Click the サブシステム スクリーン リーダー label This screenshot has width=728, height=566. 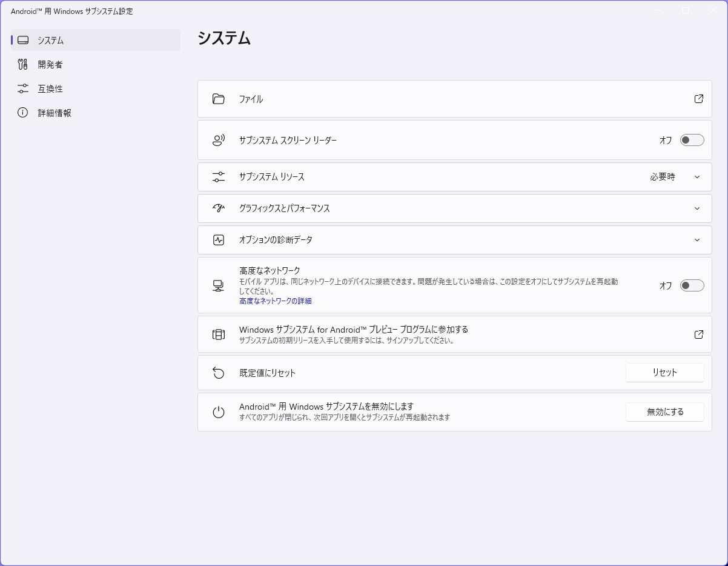pos(288,140)
